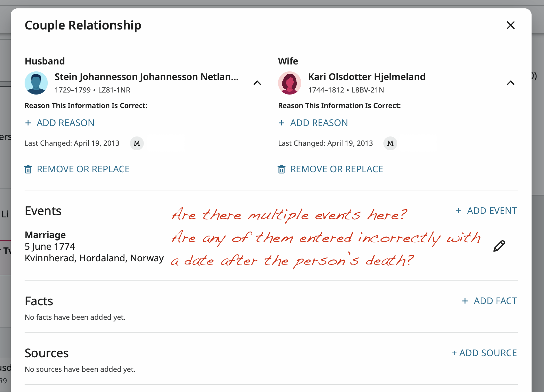Screen dimensions: 544x392
Task: Click the M contributor badge under Husband
Action: tap(137, 143)
